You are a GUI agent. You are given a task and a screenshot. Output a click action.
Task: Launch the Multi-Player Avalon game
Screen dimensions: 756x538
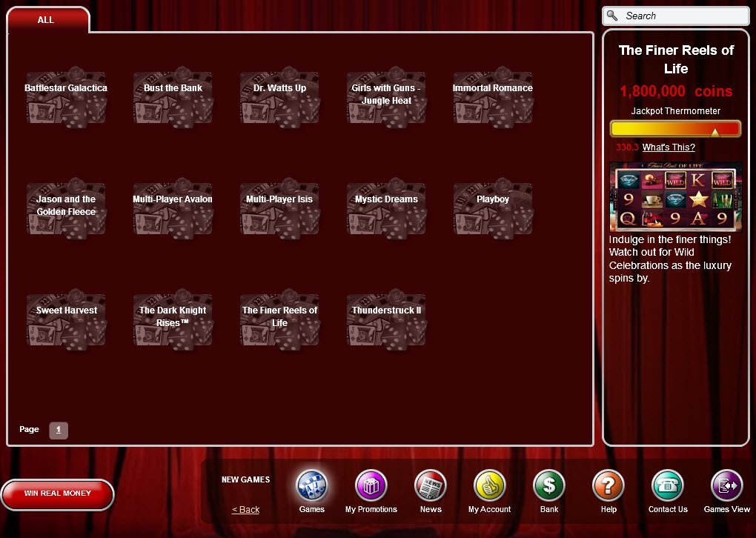(x=173, y=209)
